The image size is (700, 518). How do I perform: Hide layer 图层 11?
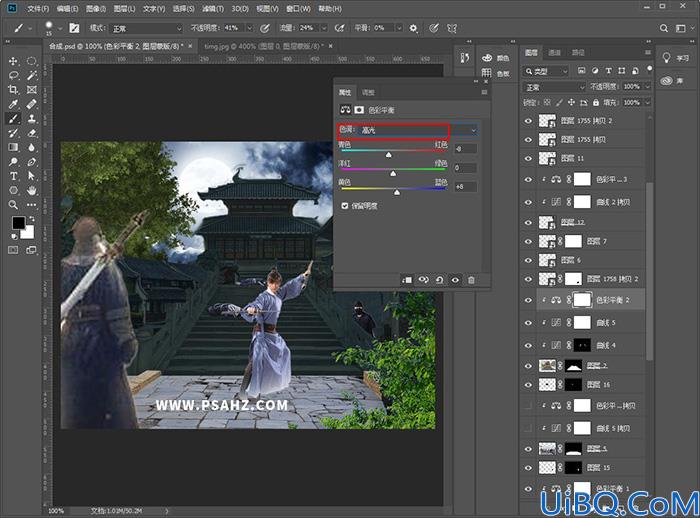529,159
